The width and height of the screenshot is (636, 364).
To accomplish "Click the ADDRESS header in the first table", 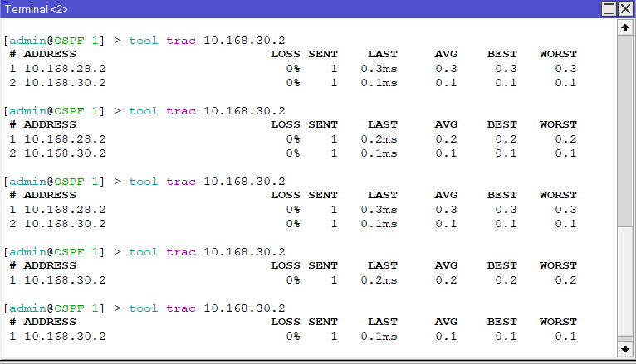I will coord(49,55).
